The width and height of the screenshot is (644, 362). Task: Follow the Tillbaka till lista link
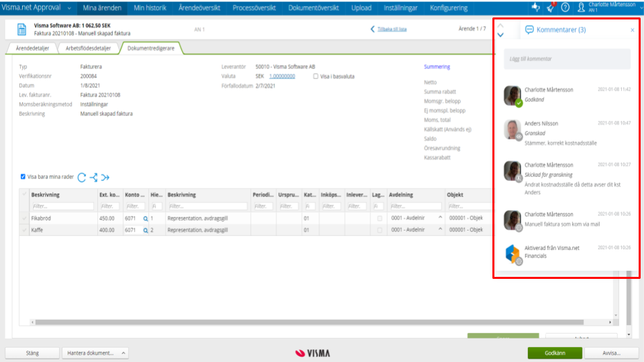[392, 29]
